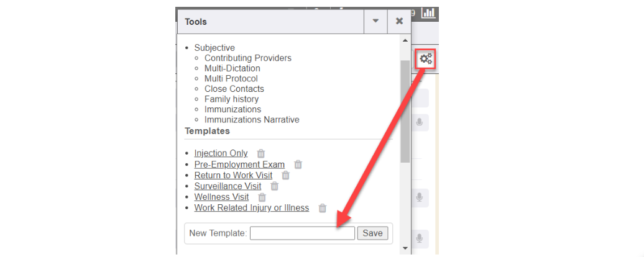Click the gears settings icon
This screenshot has width=644, height=257.
[x=426, y=59]
